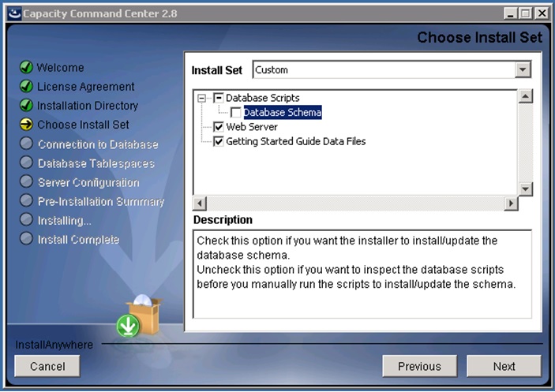
Task: Click the Capacity Command Center title bar icon
Action: [x=14, y=13]
